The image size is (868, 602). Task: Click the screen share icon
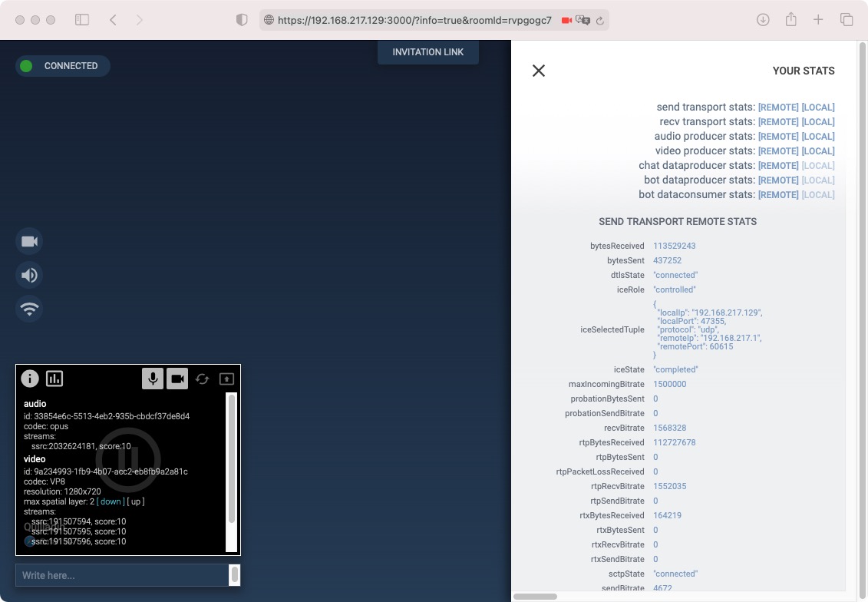tap(226, 379)
